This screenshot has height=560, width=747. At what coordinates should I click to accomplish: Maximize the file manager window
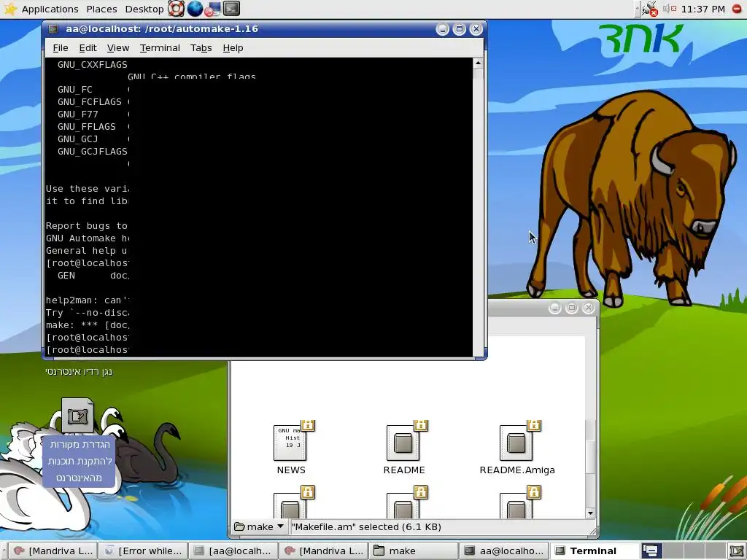point(572,308)
